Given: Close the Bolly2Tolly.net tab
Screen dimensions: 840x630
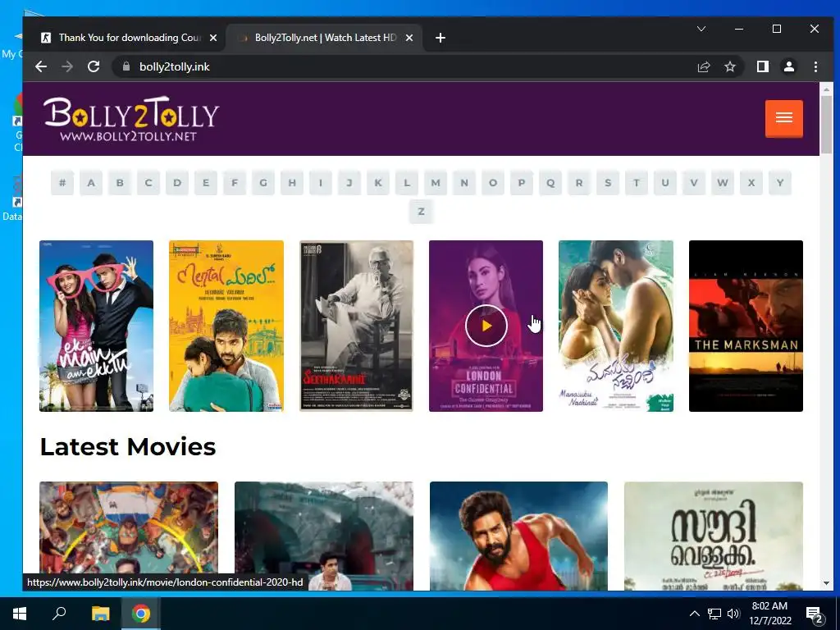Looking at the screenshot, I should [409, 38].
